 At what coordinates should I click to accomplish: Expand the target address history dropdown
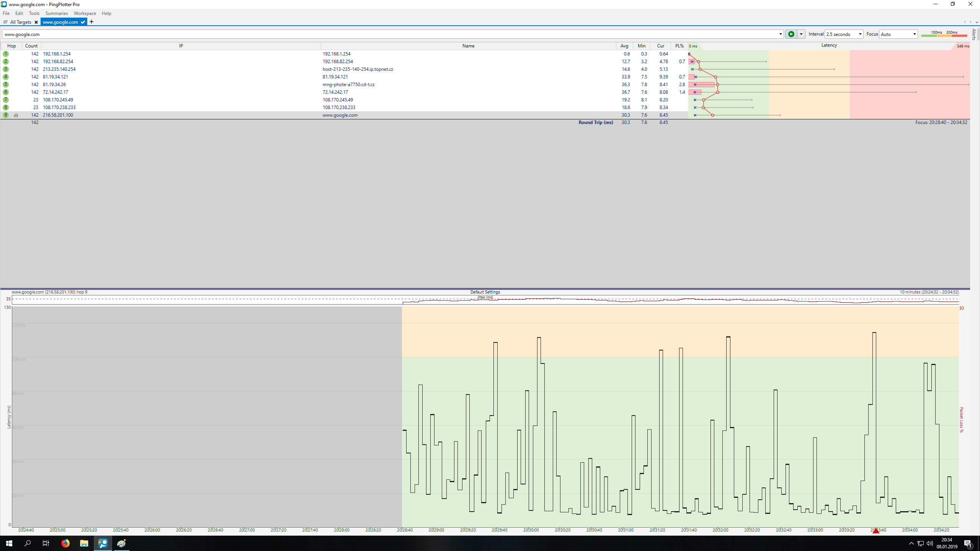coord(780,34)
